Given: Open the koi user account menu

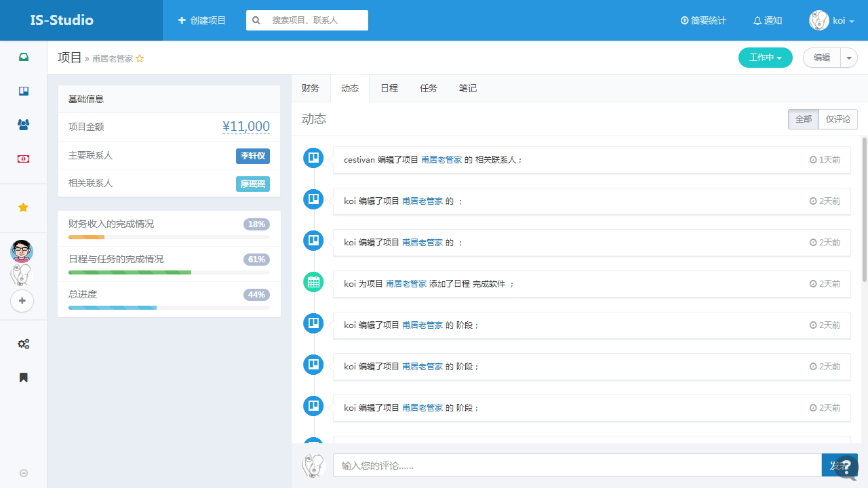Looking at the screenshot, I should 831,20.
